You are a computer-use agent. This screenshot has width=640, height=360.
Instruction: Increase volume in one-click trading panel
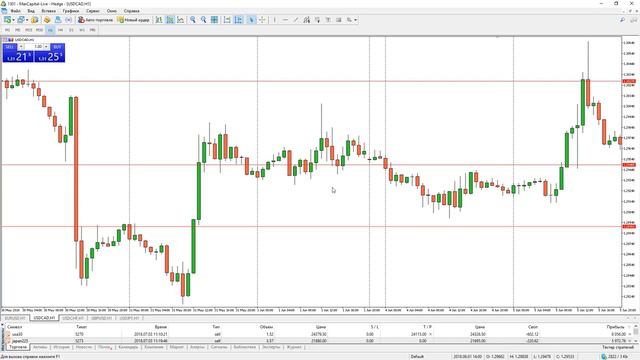pyautogui.click(x=46, y=47)
